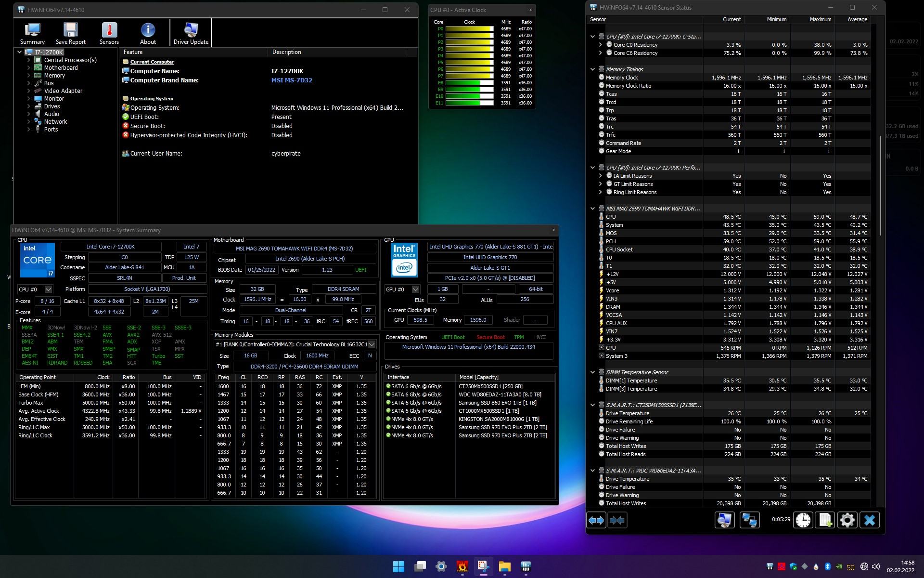Open the Windows Start menu

pyautogui.click(x=398, y=566)
